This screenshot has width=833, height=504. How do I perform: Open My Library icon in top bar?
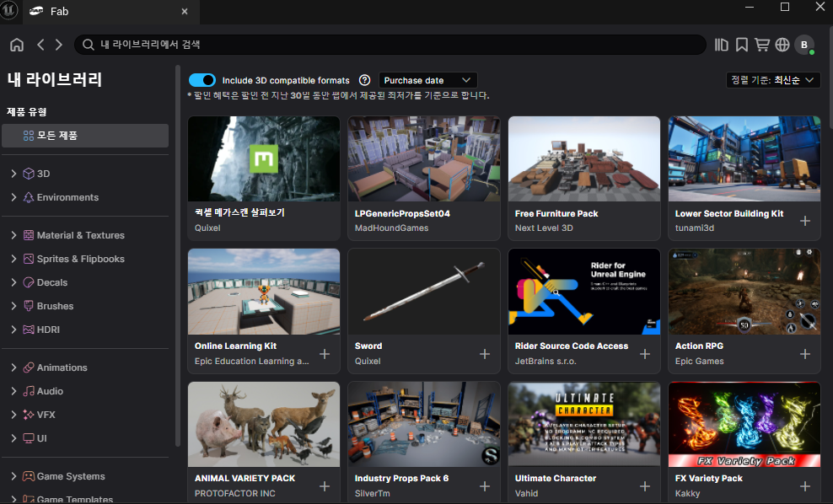(722, 46)
